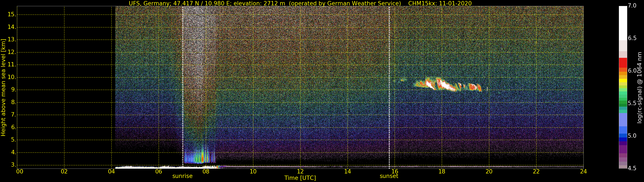Click the colorbar '7.0' value label
The height and width of the screenshot is (182, 644).
point(632,6)
